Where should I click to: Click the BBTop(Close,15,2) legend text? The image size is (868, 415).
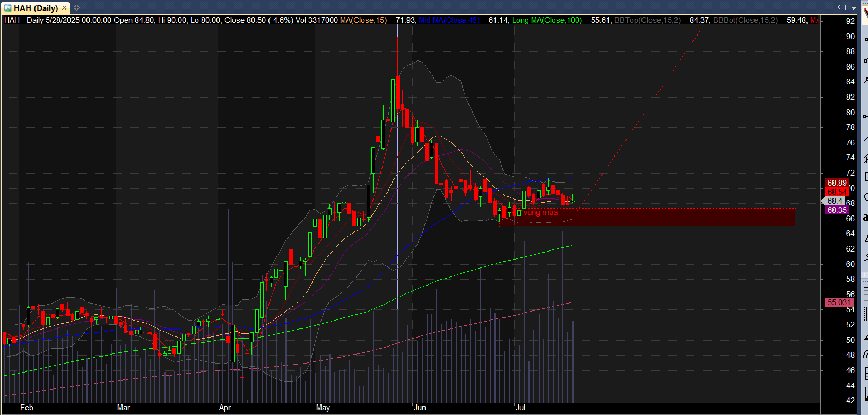[647, 20]
